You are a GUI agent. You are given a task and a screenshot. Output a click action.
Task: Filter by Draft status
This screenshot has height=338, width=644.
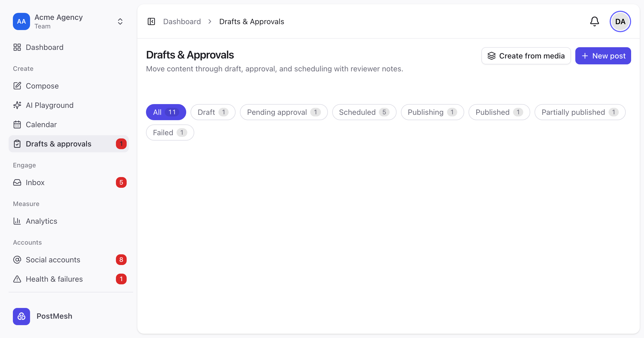tap(213, 112)
